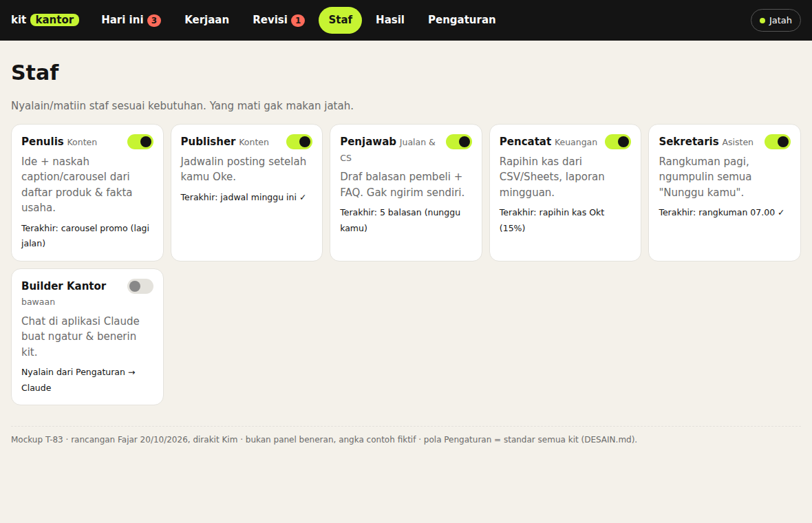Image resolution: width=812 pixels, height=523 pixels.
Task: Click the Mockup T-83 footer note
Action: (324, 440)
